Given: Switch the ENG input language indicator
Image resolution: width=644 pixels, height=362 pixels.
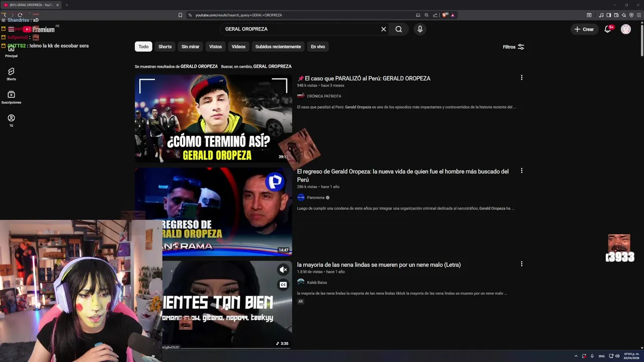Looking at the screenshot, I should click(601, 356).
